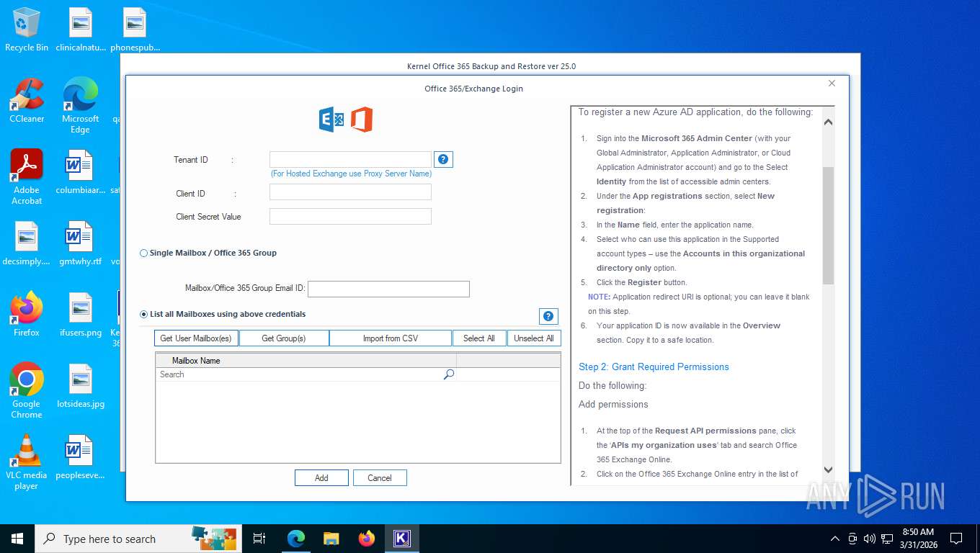The height and width of the screenshot is (553, 980).
Task: Open Edge from the taskbar
Action: click(x=296, y=539)
